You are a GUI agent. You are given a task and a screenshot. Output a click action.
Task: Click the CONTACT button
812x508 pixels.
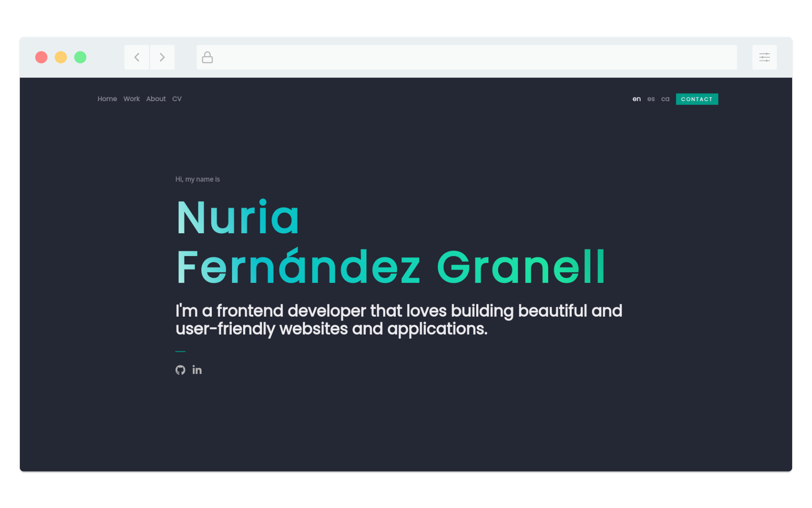[697, 99]
